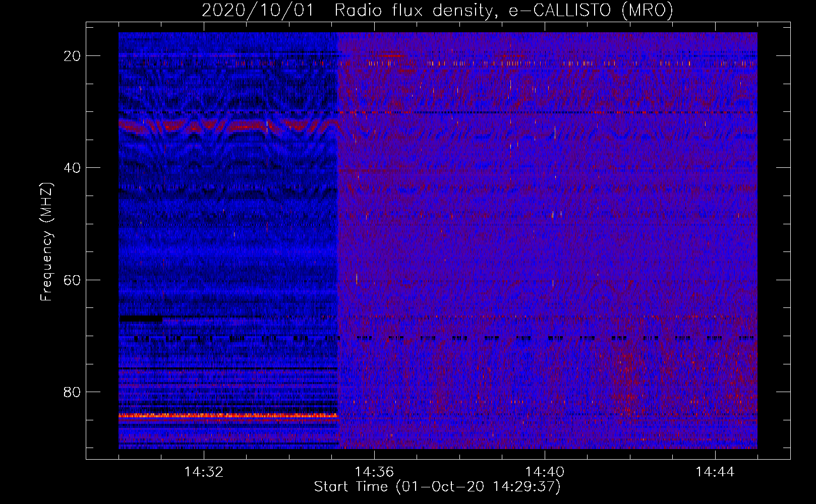Viewport: 816px width, 504px height.
Task: Click the 40 MHz frequency tick label
Action: (x=72, y=168)
